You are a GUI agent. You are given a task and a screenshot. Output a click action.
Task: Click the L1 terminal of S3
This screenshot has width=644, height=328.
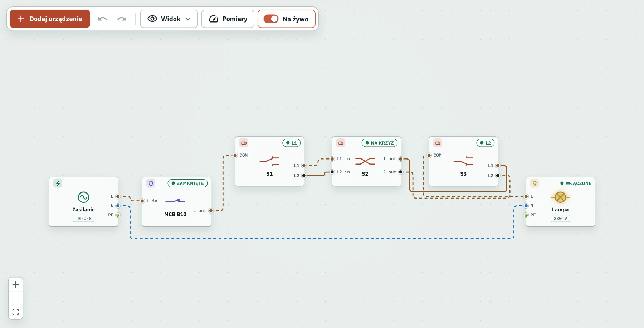tap(498, 166)
